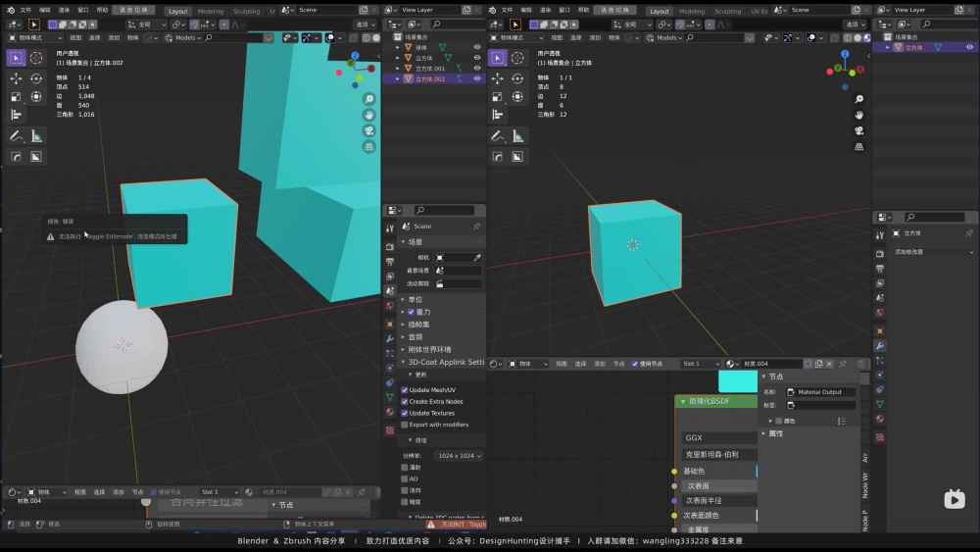Expand 立方体.001 in the outliner tree

point(398,68)
